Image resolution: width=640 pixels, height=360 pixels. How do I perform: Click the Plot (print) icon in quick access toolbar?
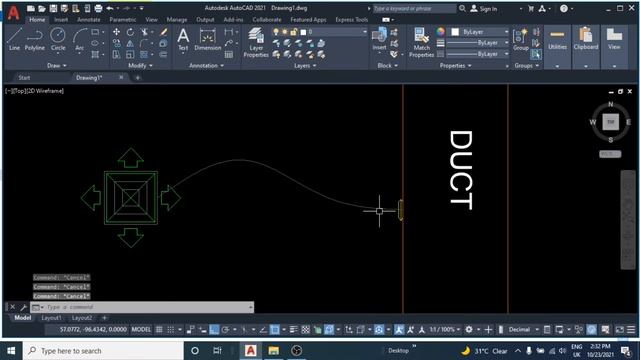(98, 8)
